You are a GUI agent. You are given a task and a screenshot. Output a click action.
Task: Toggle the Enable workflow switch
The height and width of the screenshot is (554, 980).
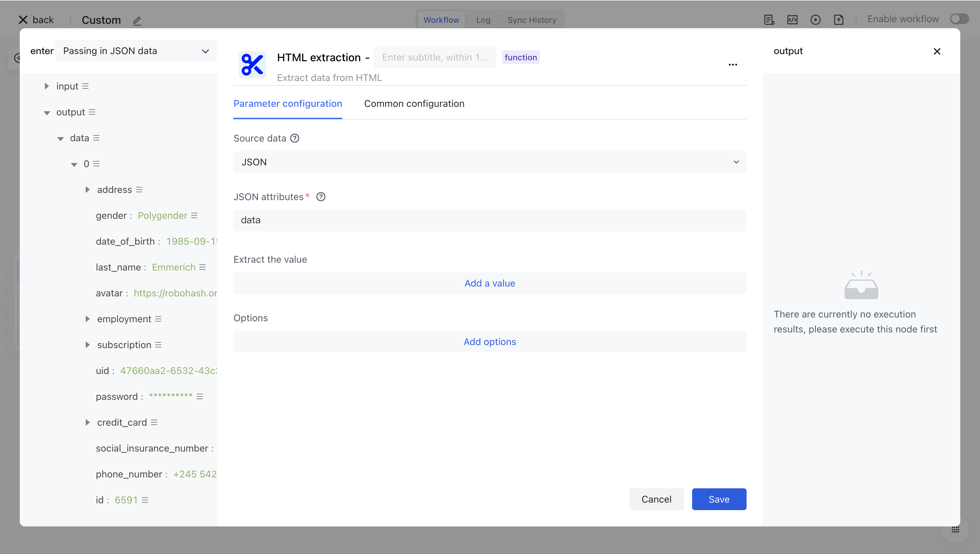click(x=959, y=19)
